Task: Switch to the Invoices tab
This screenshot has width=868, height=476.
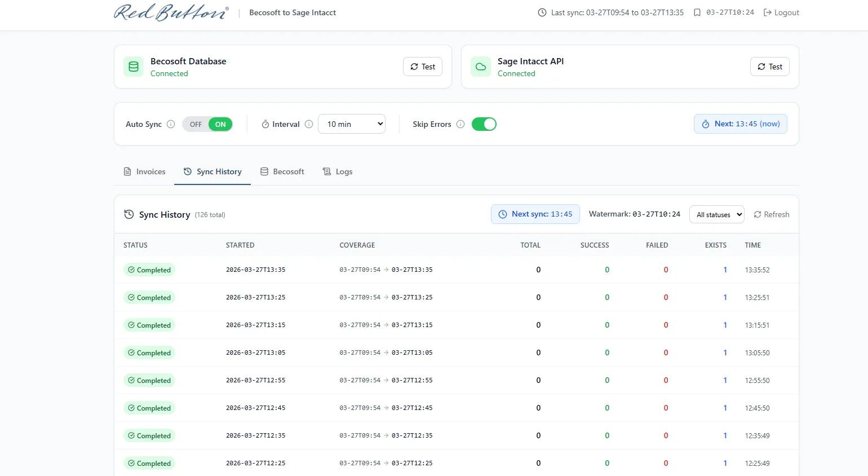Action: tap(144, 171)
